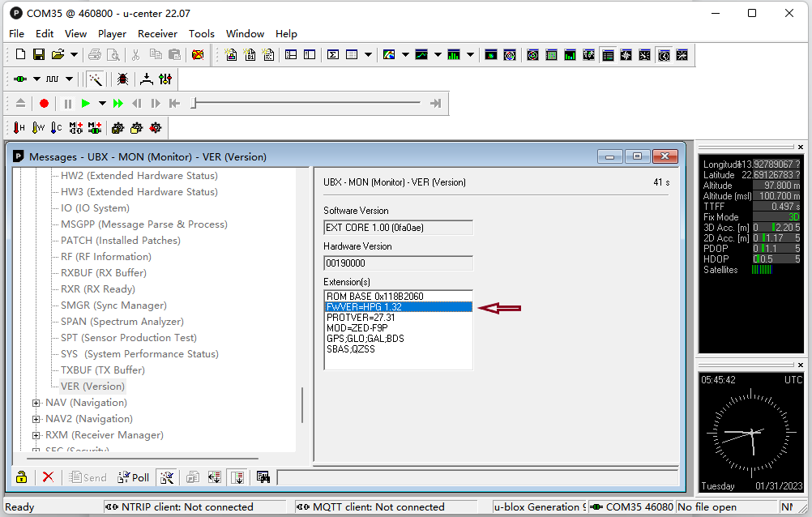Open the Player menu

click(x=112, y=34)
